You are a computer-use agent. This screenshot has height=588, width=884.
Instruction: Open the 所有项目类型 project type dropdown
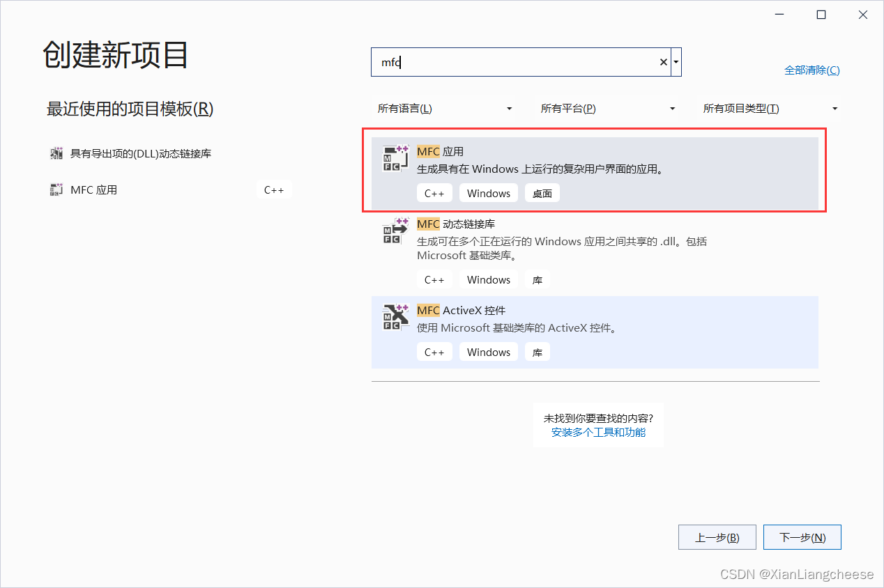pyautogui.click(x=770, y=109)
